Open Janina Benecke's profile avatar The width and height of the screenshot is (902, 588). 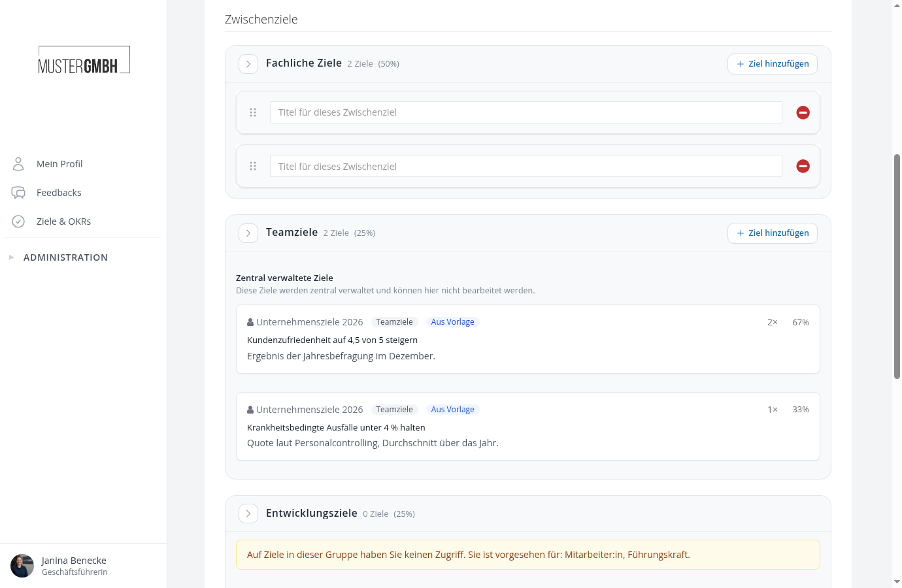pos(22,566)
